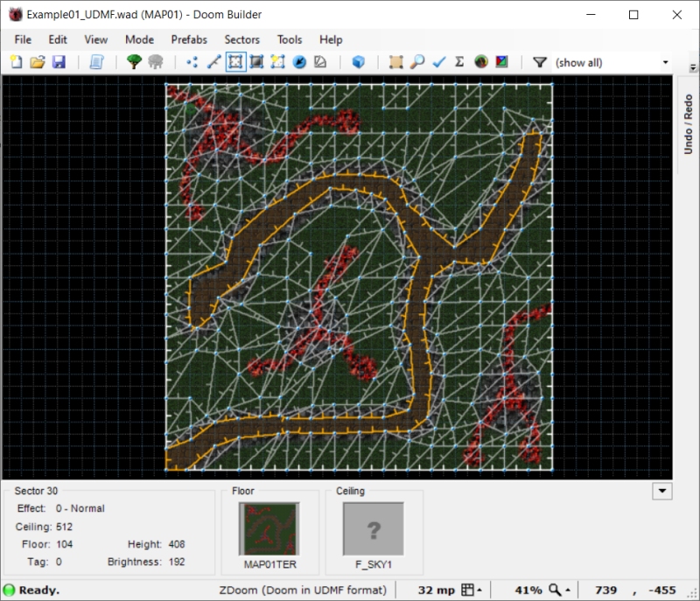Switch to Vertices mode
This screenshot has height=601, width=700.
tap(192, 61)
